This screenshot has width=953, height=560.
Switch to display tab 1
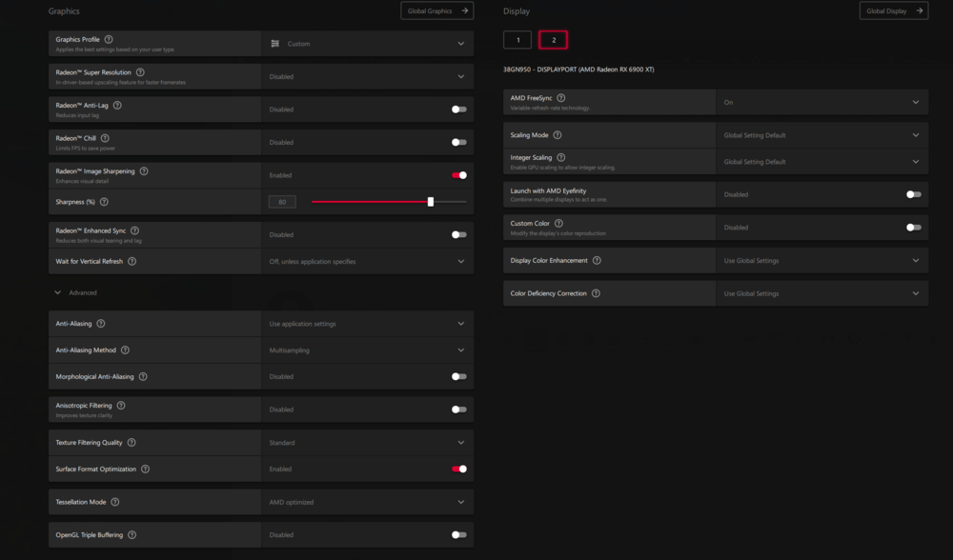click(x=517, y=40)
